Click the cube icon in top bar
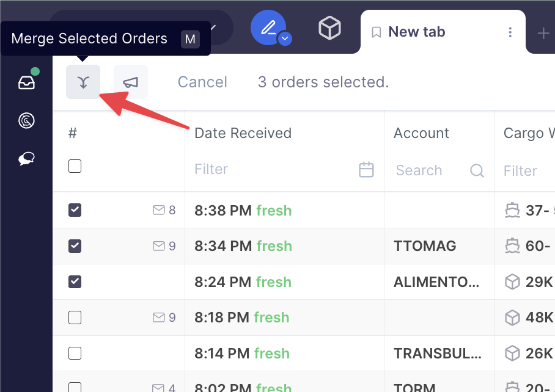555x392 pixels. click(x=329, y=28)
